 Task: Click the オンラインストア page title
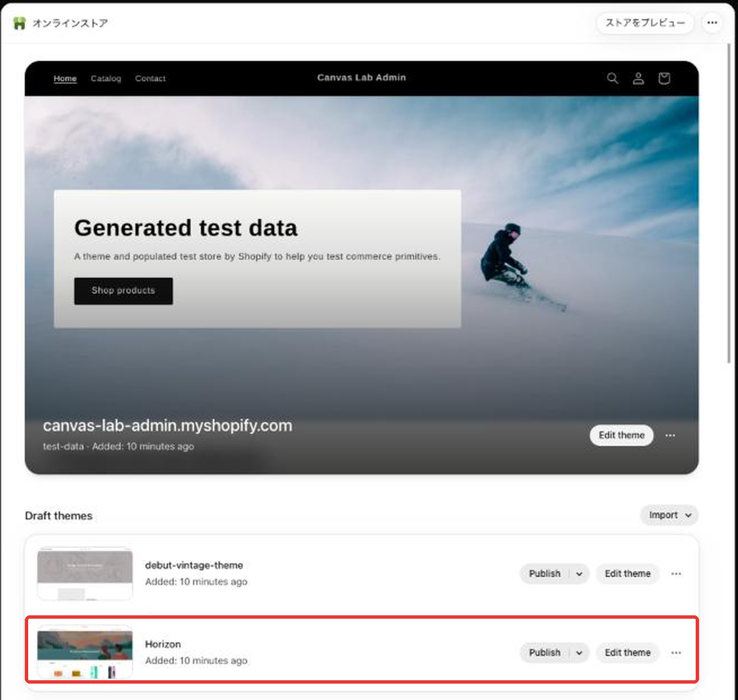pos(71,23)
